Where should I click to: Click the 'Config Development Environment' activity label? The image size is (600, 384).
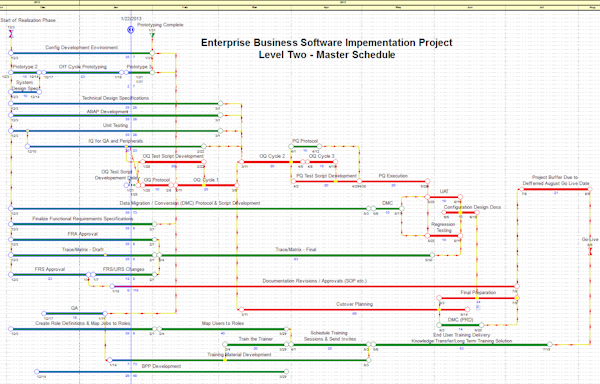(x=82, y=47)
